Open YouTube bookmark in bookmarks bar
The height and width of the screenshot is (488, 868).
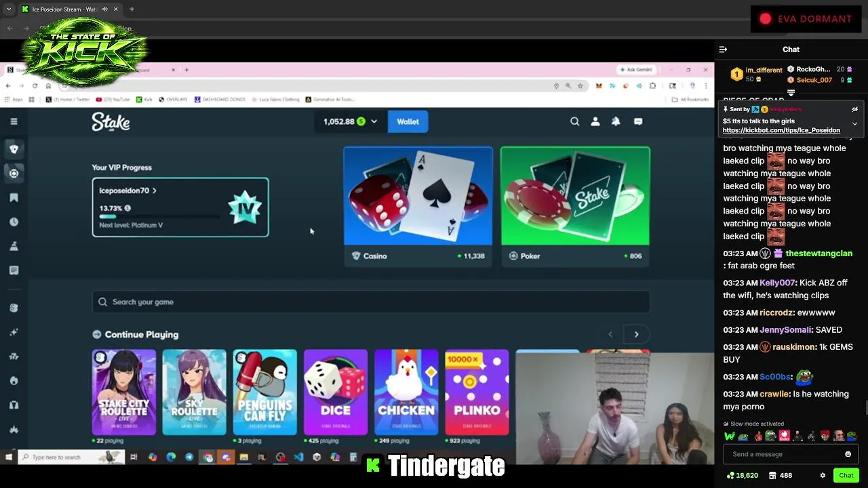click(114, 100)
